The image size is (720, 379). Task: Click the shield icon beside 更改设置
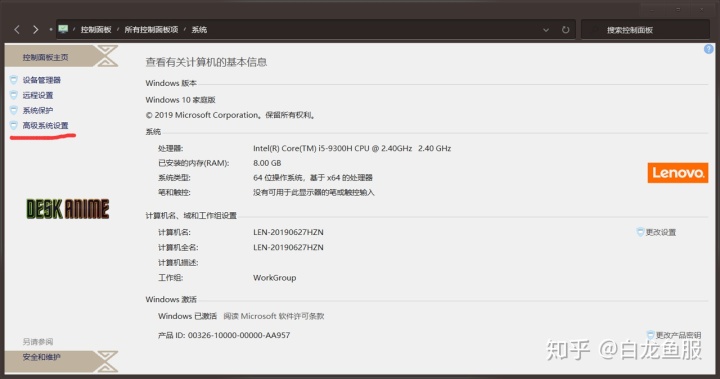(640, 232)
